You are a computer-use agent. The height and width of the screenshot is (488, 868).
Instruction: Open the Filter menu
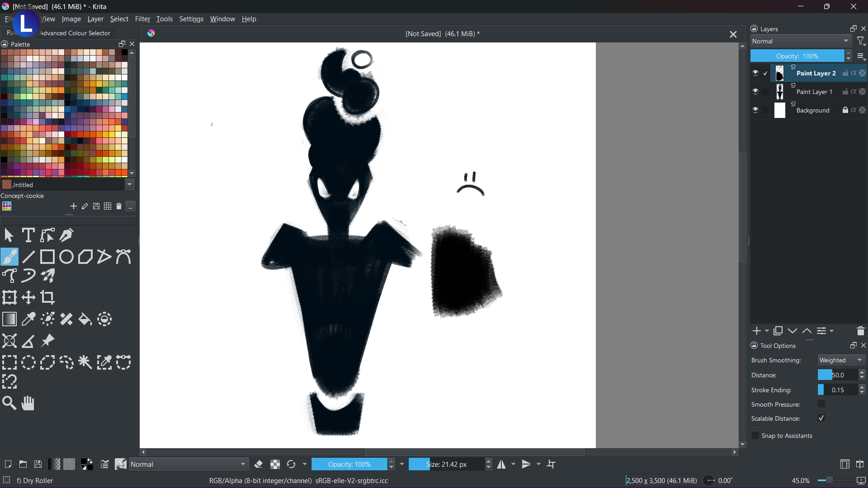pos(142,19)
